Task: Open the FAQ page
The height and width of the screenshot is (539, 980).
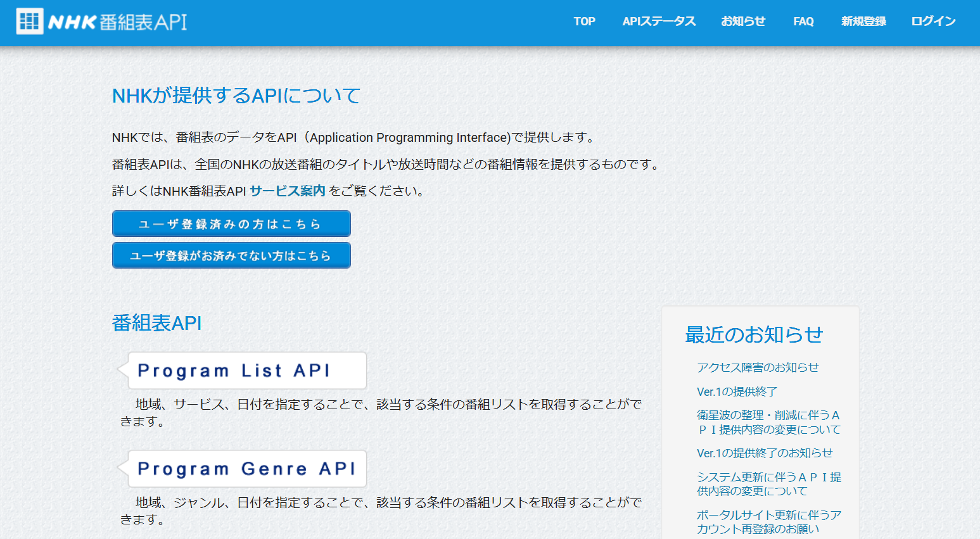Action: tap(803, 22)
